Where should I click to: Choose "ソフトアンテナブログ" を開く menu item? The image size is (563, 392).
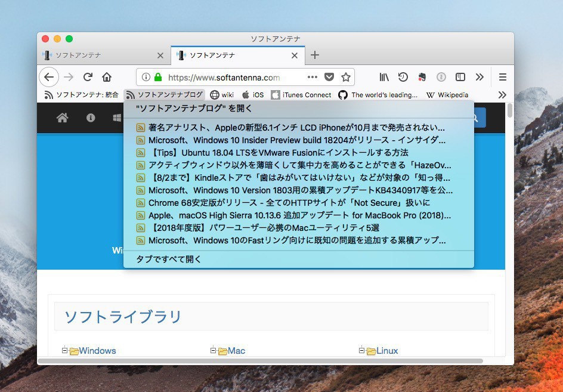point(299,109)
